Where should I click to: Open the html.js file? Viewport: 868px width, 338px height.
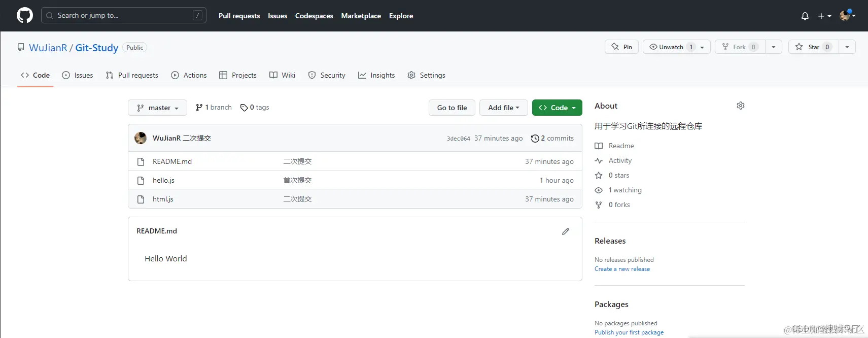163,199
